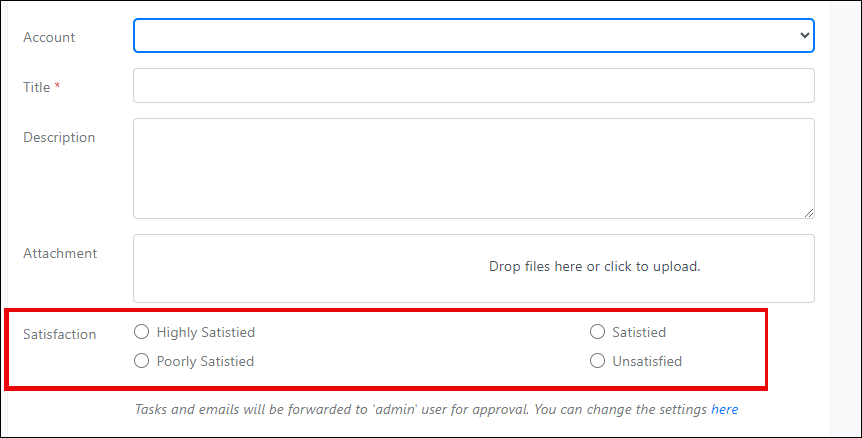Choose the Unsatisfied radio button
The image size is (862, 438).
click(597, 361)
